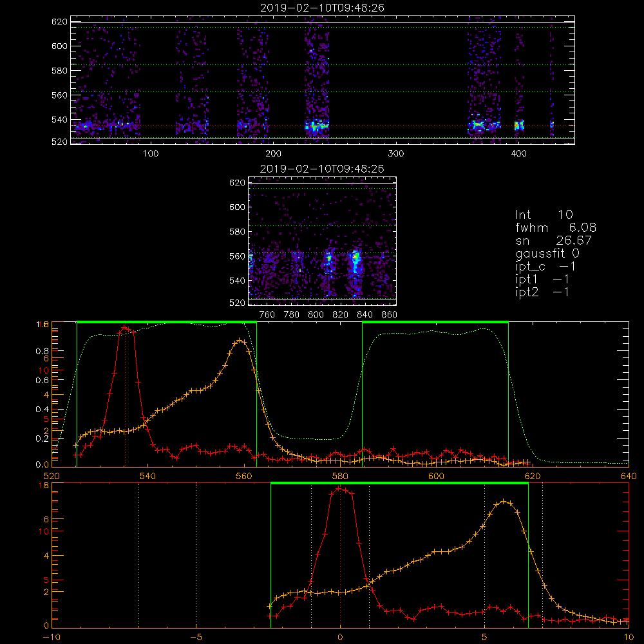This screenshot has height=644, width=644.
Task: Click x-axis label -10 on bottom plot
Action: pyautogui.click(x=52, y=637)
